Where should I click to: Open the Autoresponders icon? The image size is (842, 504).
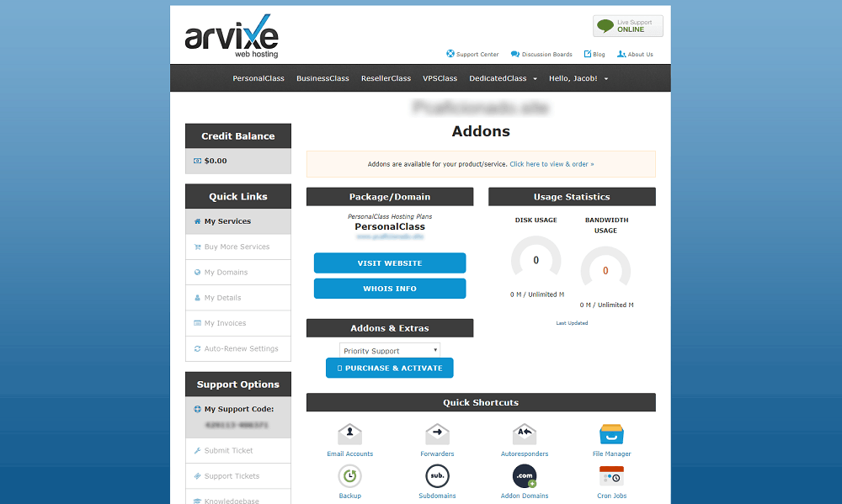[524, 434]
